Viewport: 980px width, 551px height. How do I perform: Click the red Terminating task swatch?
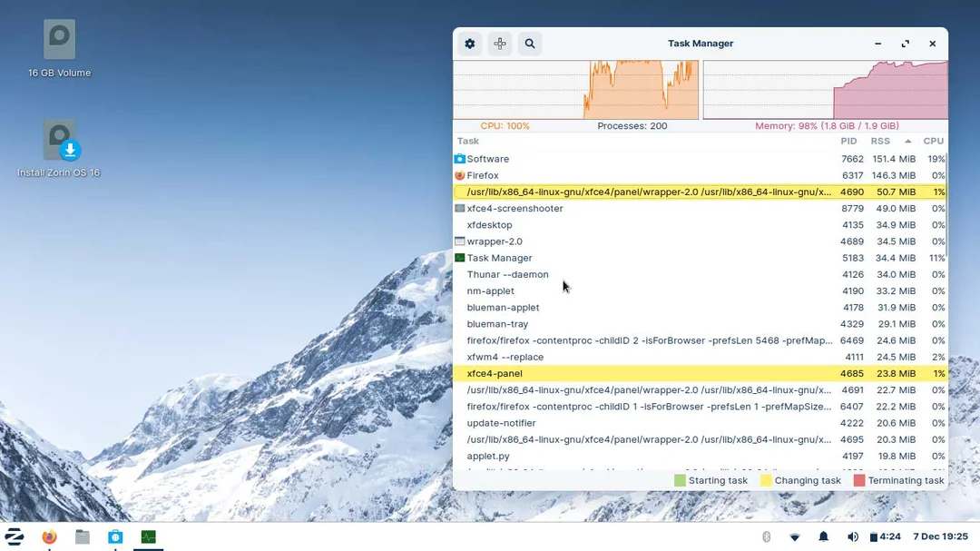pos(859,480)
